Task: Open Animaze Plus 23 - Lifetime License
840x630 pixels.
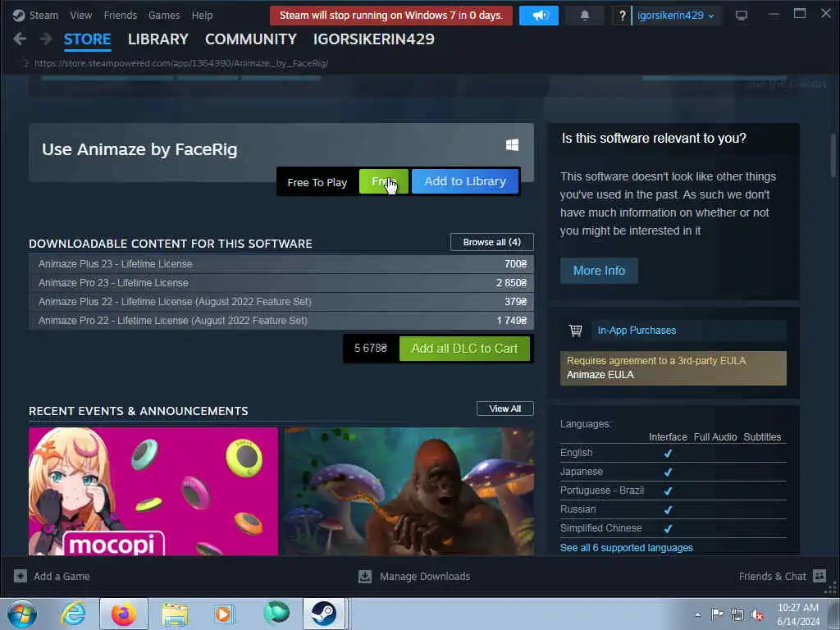Action: 281,263
